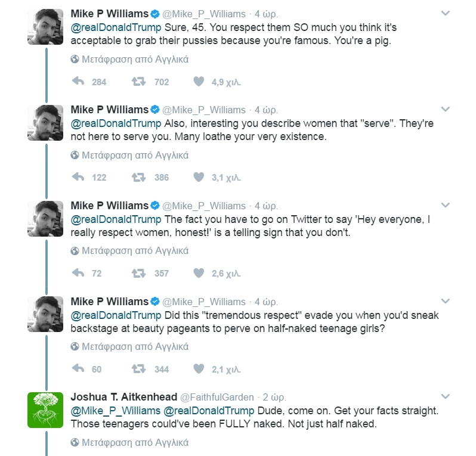Open options chevron on Joshua T. Aitkenhead's tweet
This screenshot has height=456, width=476.
(445, 396)
